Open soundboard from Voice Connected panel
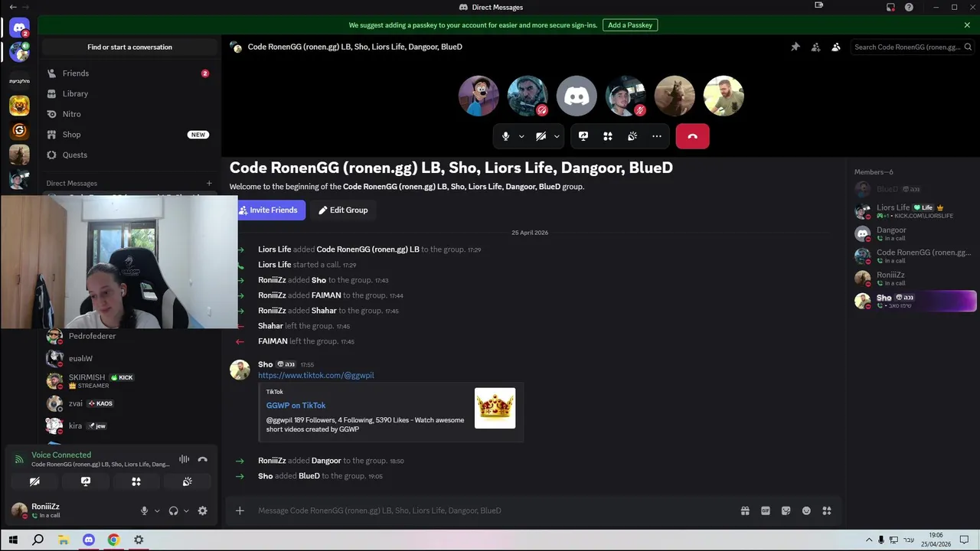Image resolution: width=980 pixels, height=551 pixels. [x=187, y=481]
